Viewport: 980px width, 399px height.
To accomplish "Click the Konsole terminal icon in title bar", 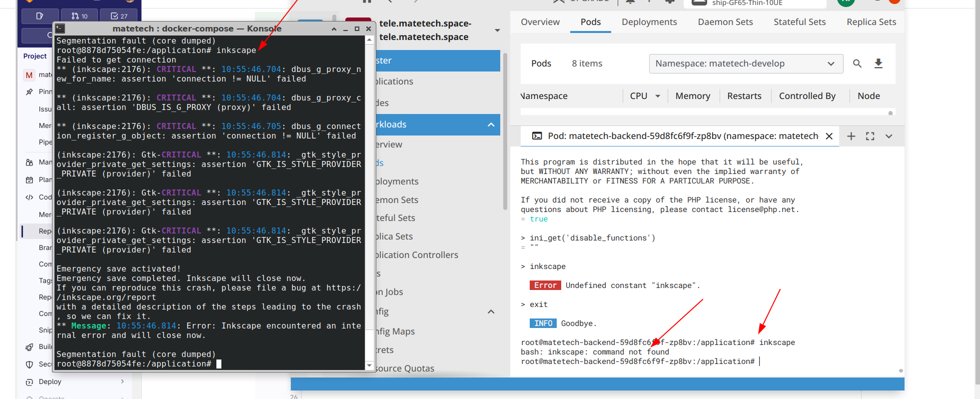I will click(60, 28).
